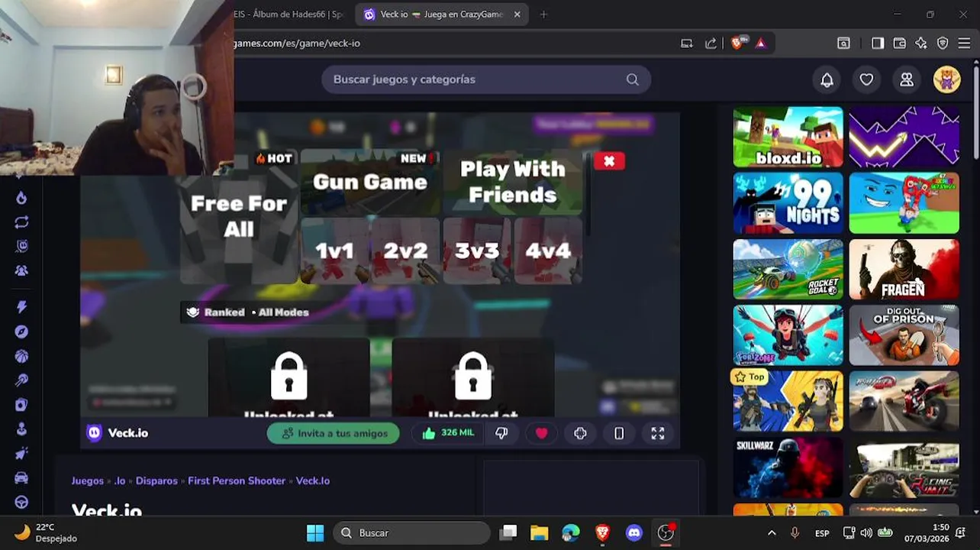Pick the 3v3 mode tile

[x=477, y=251]
